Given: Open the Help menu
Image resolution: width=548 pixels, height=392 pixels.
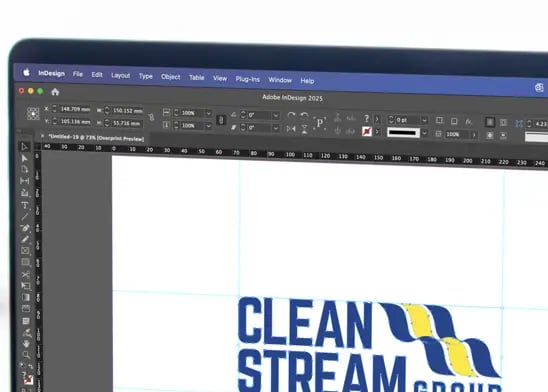Looking at the screenshot, I should click(x=307, y=81).
